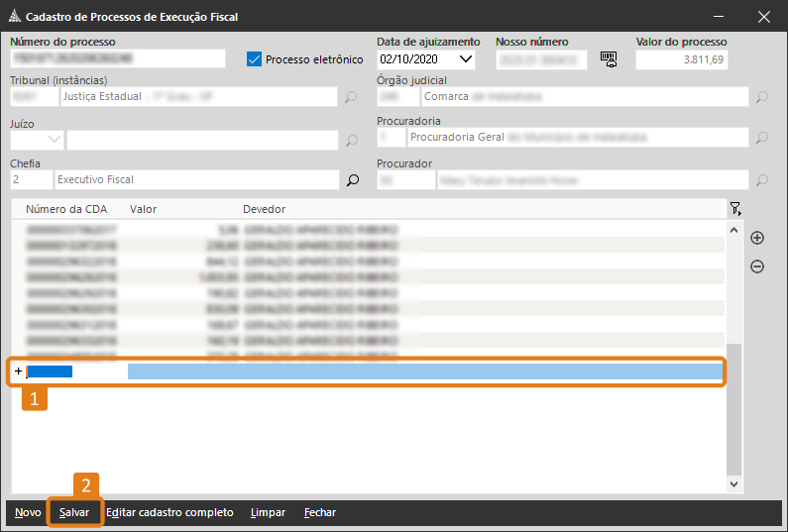Click the Órgão judicial search icon
Screen dimensions: 788x532
761,97
